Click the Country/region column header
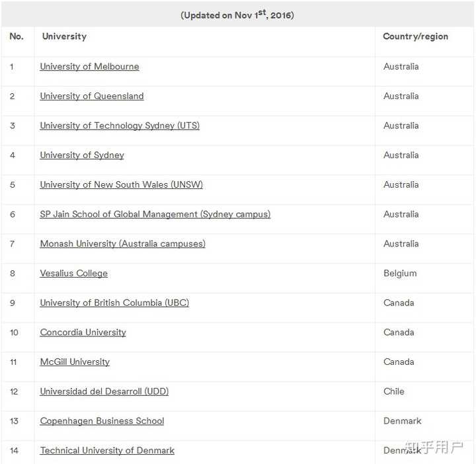Viewport: 476px width, 464px height. (415, 37)
